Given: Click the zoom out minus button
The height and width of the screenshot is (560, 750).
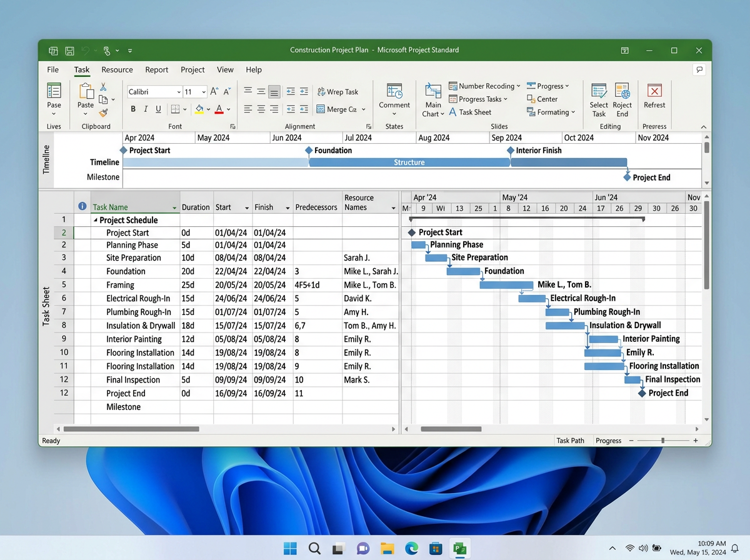Looking at the screenshot, I should point(631,441).
